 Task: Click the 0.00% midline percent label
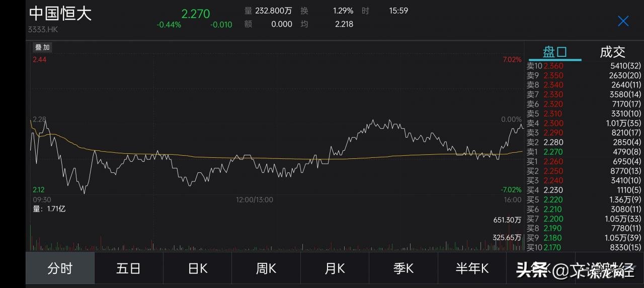pos(512,120)
